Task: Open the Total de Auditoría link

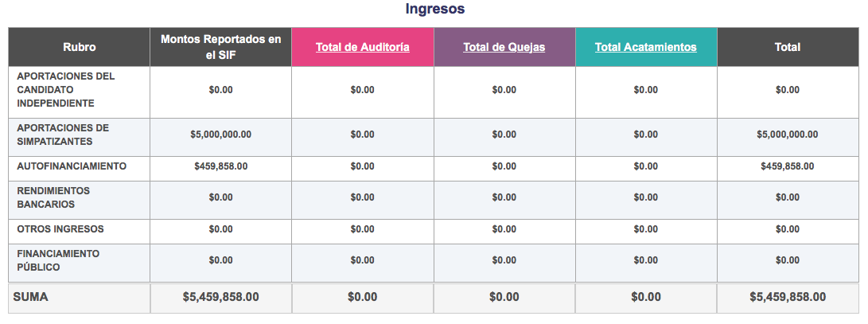Action: tap(363, 47)
